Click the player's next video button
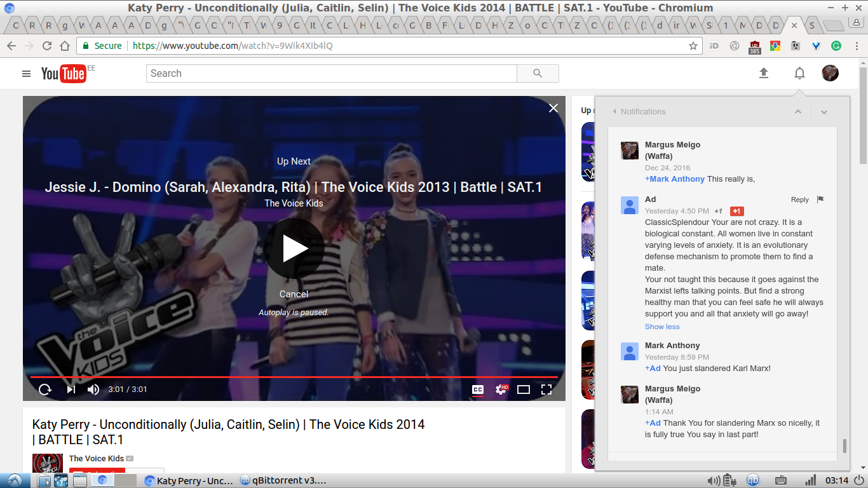Image resolution: width=868 pixels, height=488 pixels. click(x=71, y=390)
